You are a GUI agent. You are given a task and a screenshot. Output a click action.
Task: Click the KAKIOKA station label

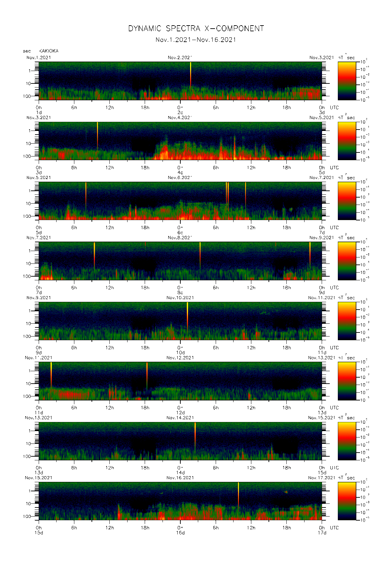[x=49, y=51]
